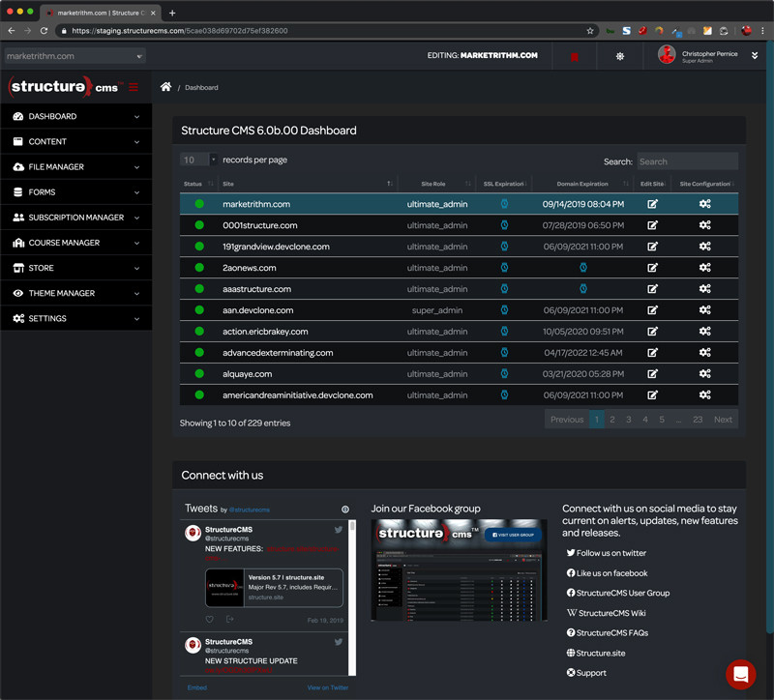Open the site selector dropdown marketrithm.com

(x=74, y=56)
